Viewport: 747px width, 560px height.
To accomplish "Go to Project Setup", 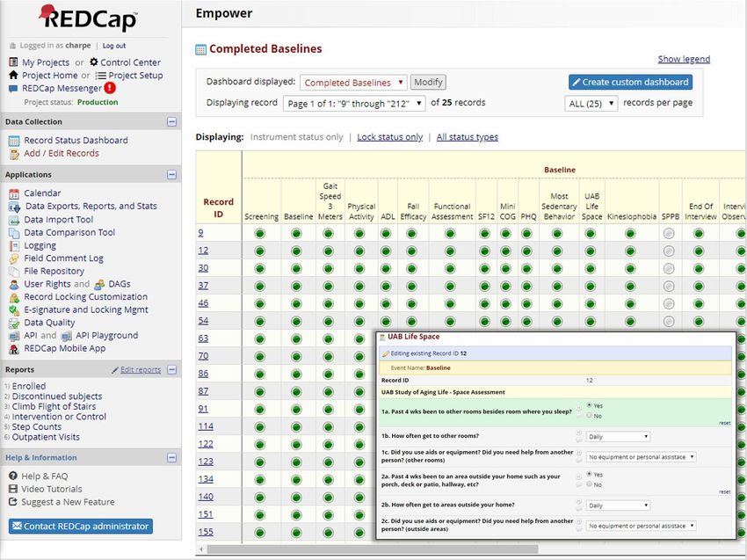I will tap(135, 76).
